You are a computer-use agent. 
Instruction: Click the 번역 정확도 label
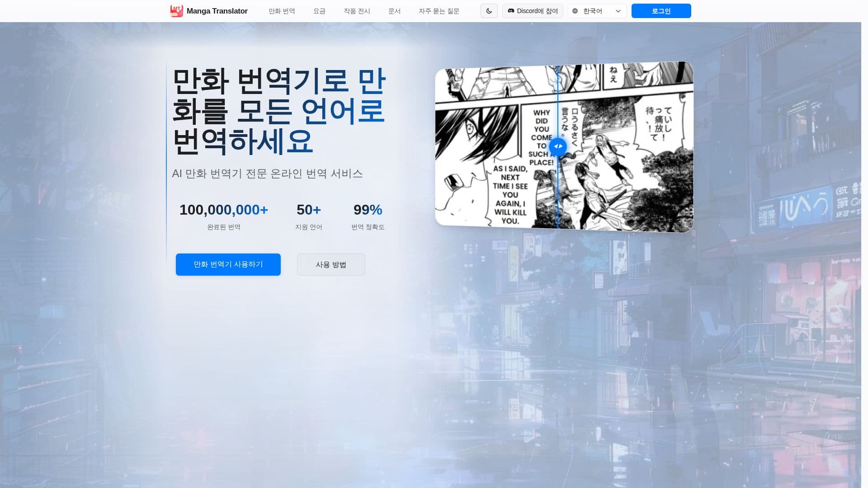[x=368, y=227]
